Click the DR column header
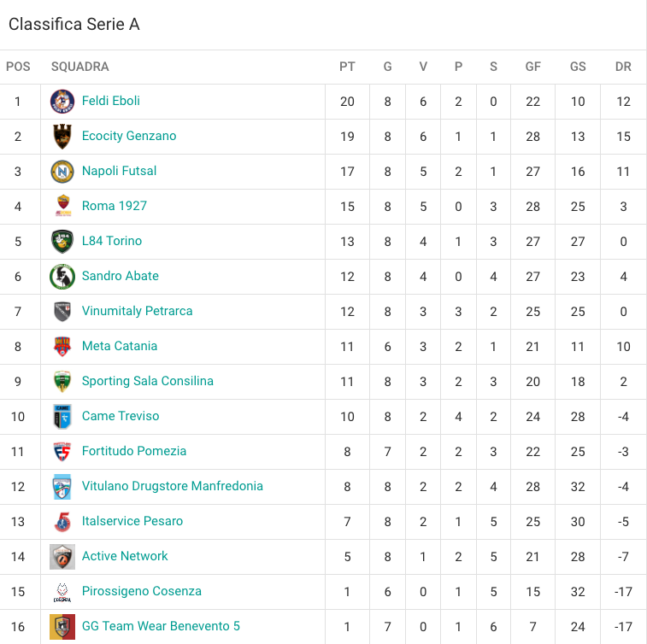Viewport: 647px width, 644px height. [x=623, y=67]
